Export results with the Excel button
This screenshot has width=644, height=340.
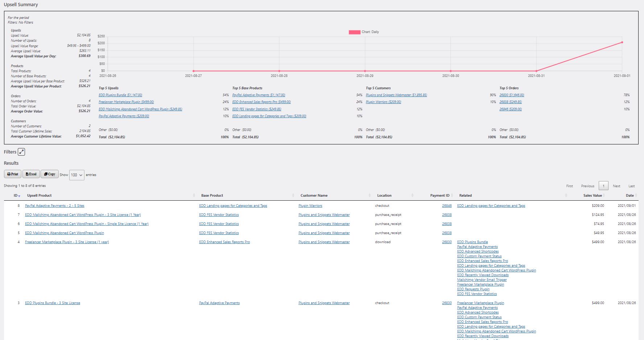pos(31,174)
